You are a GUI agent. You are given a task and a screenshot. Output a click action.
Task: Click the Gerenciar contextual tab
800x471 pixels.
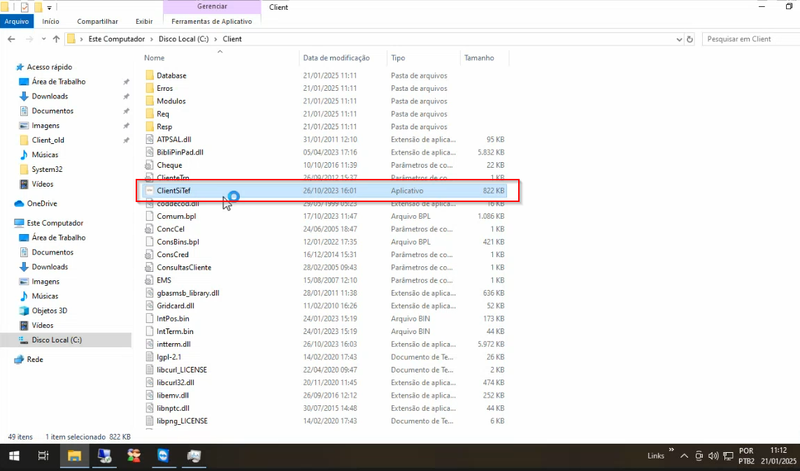point(212,7)
